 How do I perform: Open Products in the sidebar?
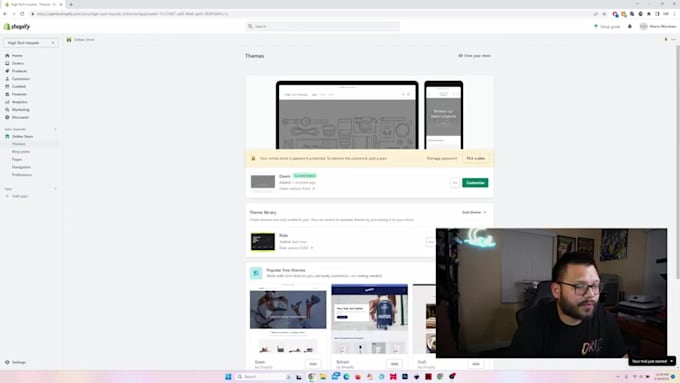(19, 71)
